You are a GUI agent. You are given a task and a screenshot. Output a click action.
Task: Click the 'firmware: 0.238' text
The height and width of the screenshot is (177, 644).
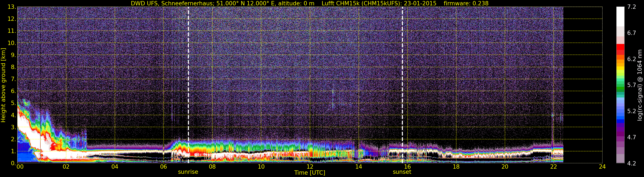point(466,3)
